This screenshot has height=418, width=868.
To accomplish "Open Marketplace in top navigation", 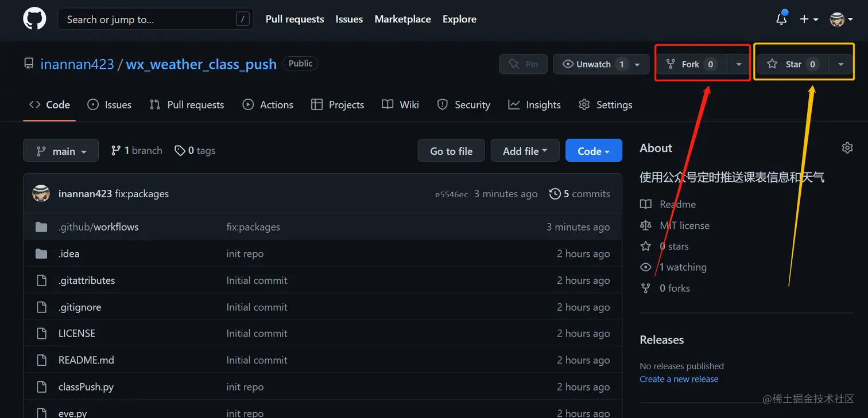I will [402, 19].
